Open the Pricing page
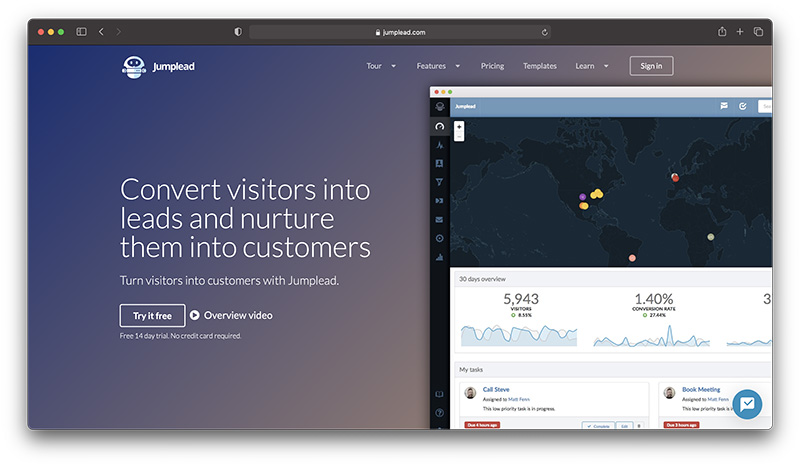 point(492,66)
